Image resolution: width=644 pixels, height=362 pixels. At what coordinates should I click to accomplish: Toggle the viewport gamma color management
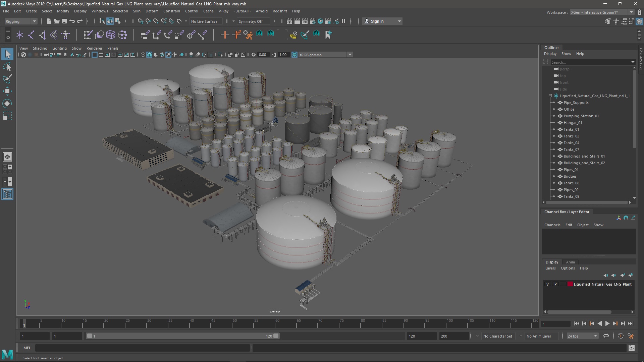tap(294, 55)
